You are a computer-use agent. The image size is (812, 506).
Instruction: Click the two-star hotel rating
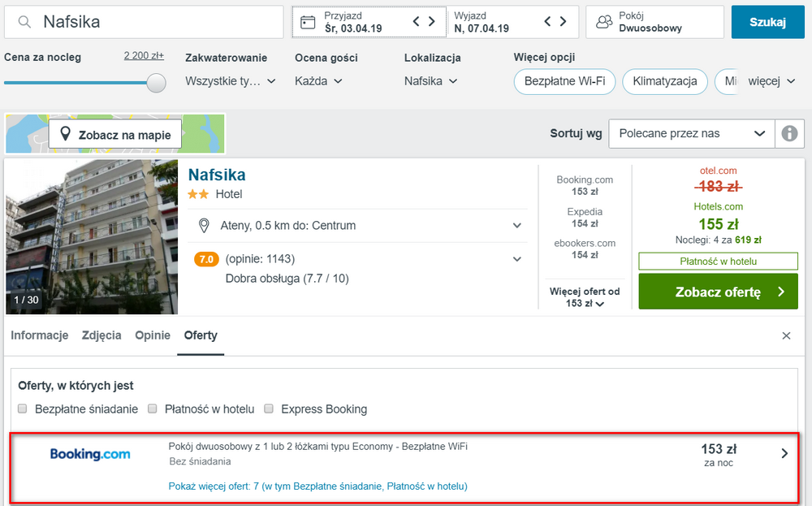[198, 194]
